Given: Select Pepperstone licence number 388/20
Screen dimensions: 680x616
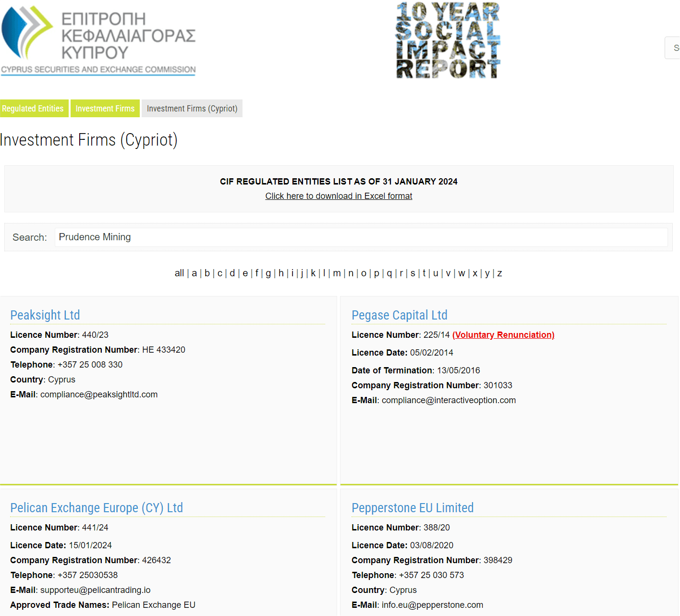Looking at the screenshot, I should pos(437,528).
